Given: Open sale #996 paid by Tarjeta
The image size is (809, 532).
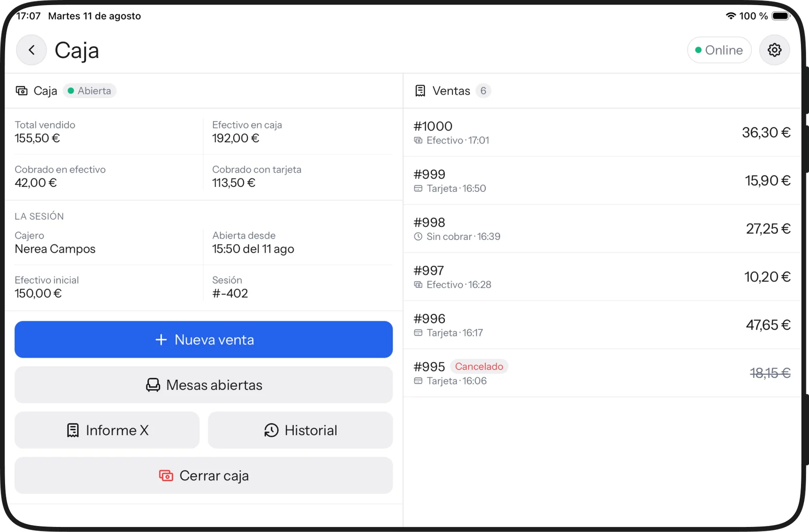Looking at the screenshot, I should click(602, 325).
